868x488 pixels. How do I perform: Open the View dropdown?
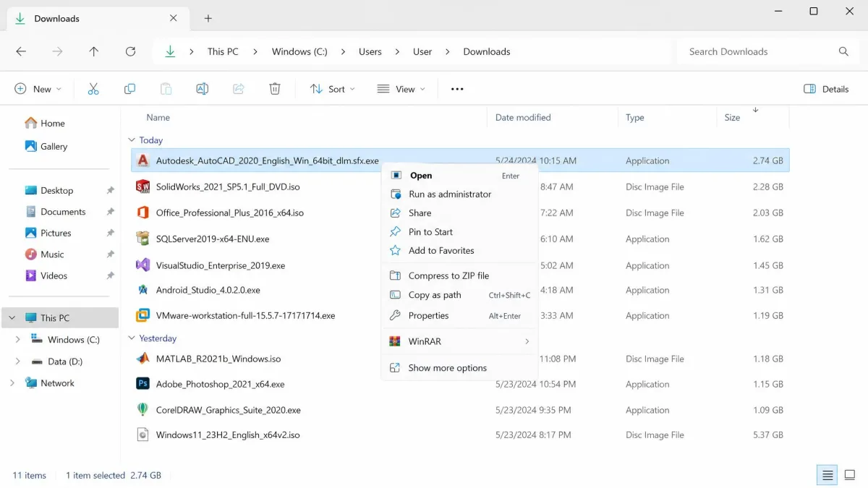(401, 89)
